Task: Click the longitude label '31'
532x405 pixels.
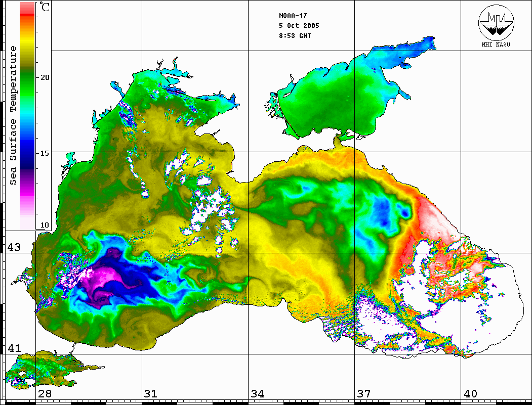Action: click(x=151, y=394)
